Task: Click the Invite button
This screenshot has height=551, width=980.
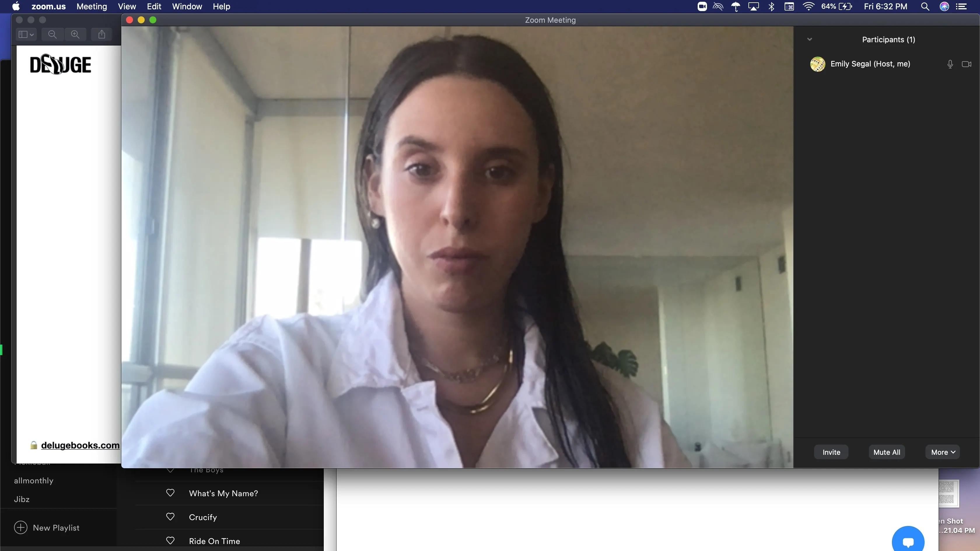Action: (x=831, y=452)
